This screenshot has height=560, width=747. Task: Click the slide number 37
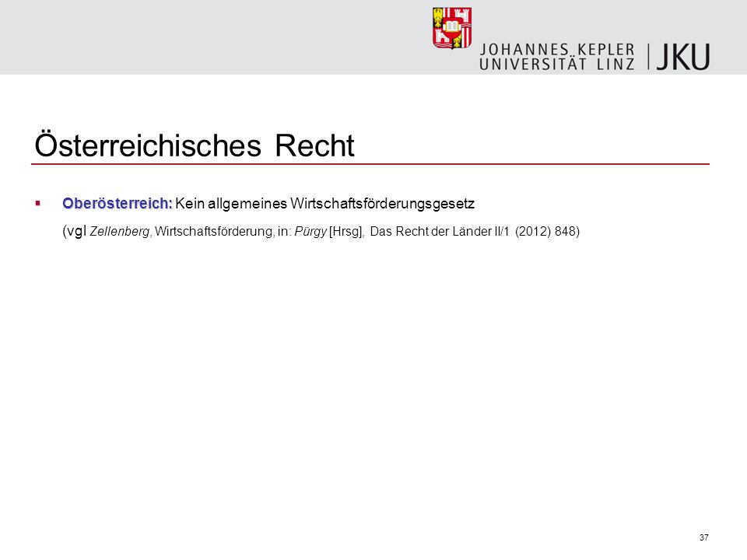tap(703, 537)
